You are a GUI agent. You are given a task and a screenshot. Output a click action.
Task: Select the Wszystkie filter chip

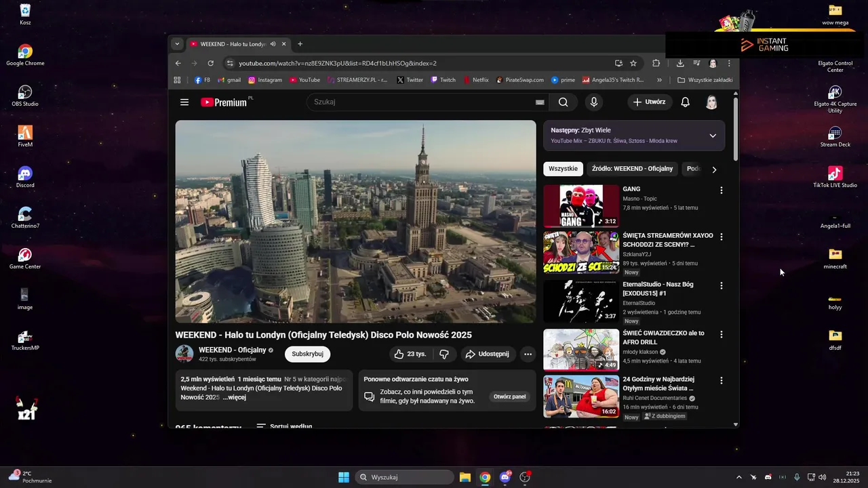pyautogui.click(x=563, y=169)
